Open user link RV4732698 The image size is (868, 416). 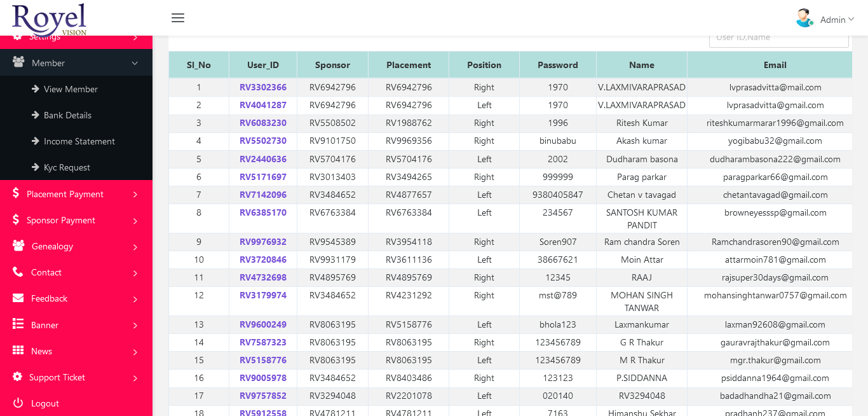263,277
